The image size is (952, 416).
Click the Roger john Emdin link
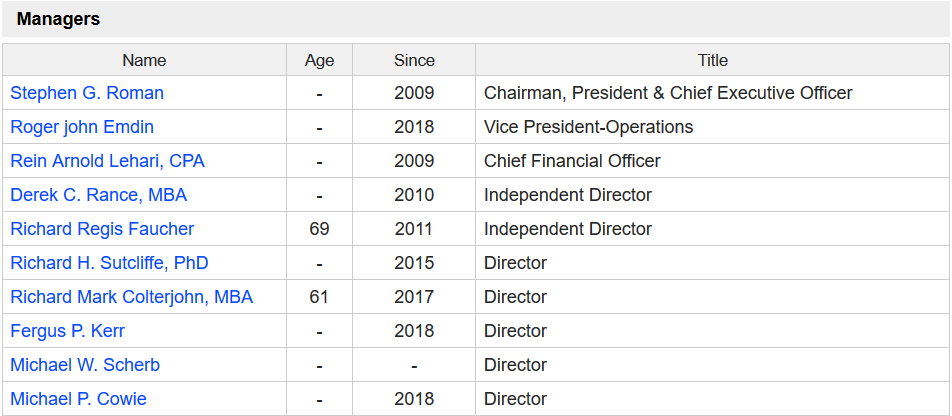(82, 127)
